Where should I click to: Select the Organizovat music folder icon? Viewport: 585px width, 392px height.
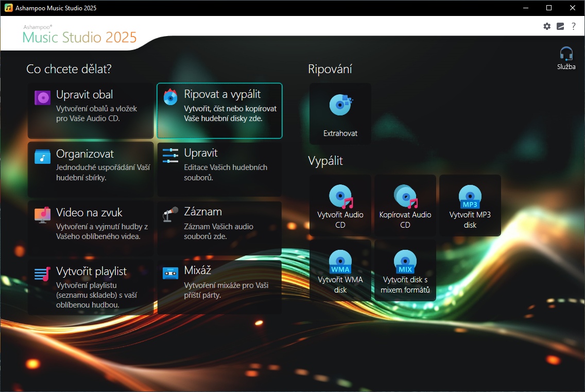click(x=43, y=157)
